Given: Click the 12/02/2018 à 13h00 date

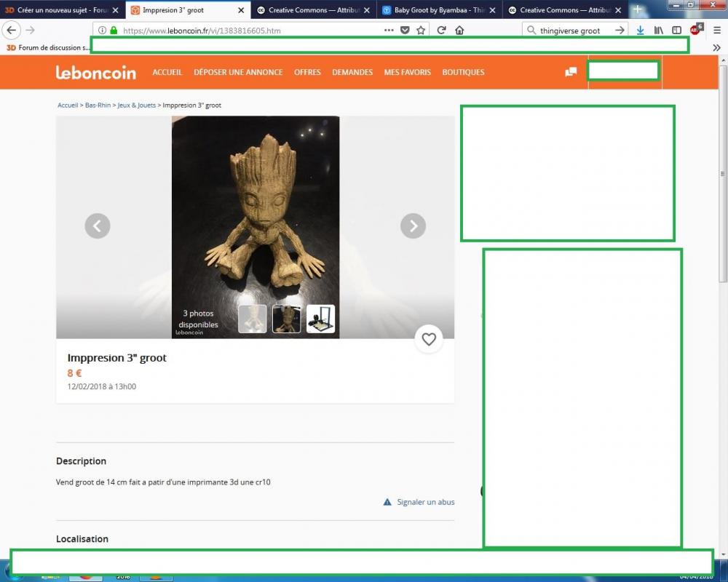Looking at the screenshot, I should point(102,386).
